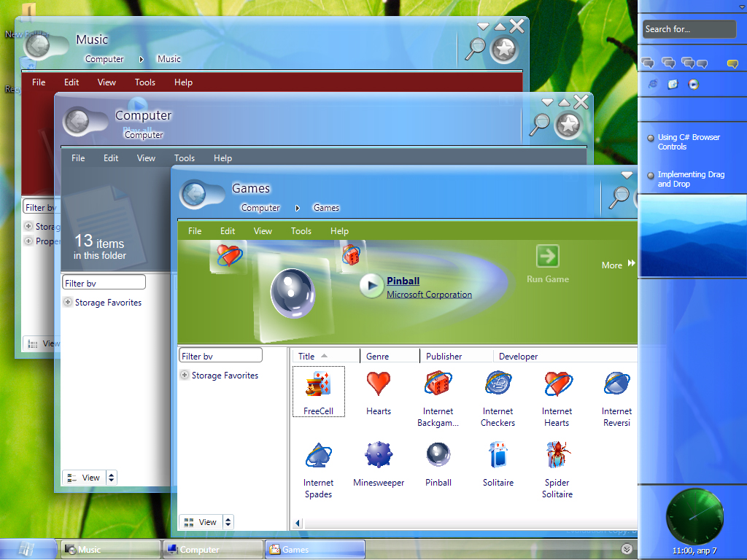Select Internet Reversi icon

click(617, 384)
